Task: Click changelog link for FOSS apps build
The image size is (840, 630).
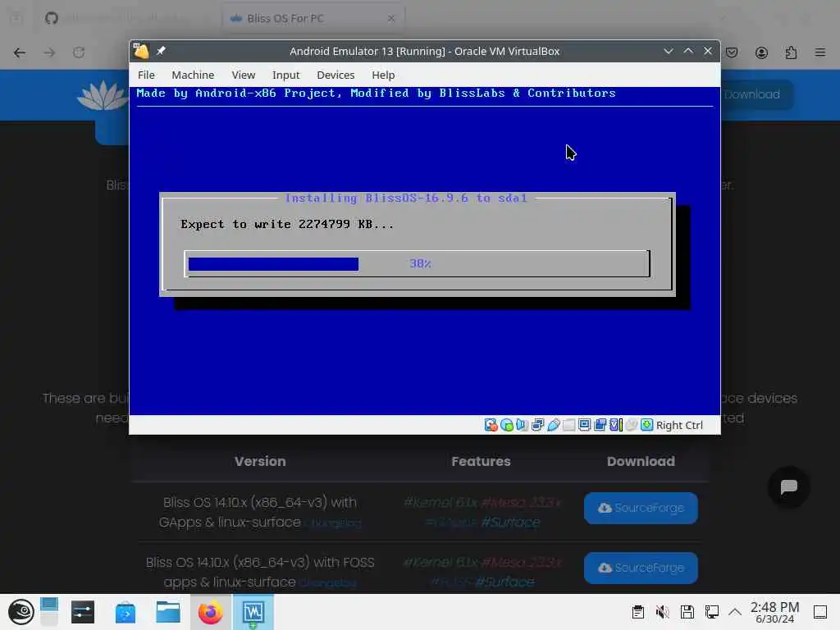Action: point(328,583)
